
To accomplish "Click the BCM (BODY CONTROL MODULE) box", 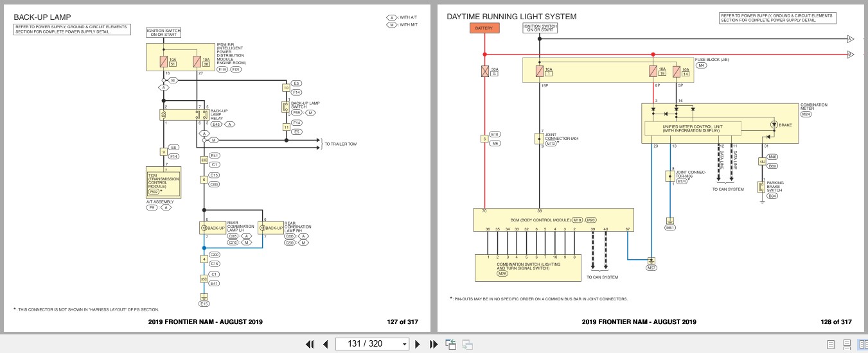I will [x=554, y=220].
